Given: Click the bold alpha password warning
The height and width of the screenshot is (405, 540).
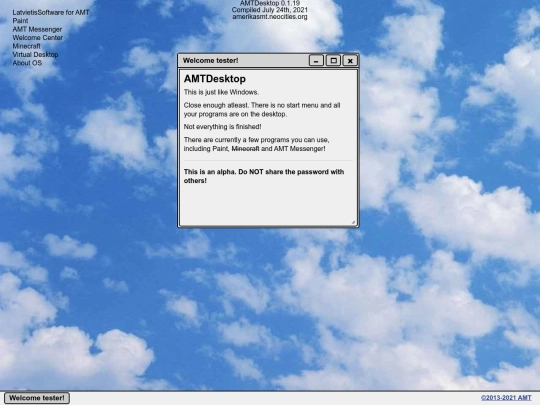Looking at the screenshot, I should click(x=264, y=176).
